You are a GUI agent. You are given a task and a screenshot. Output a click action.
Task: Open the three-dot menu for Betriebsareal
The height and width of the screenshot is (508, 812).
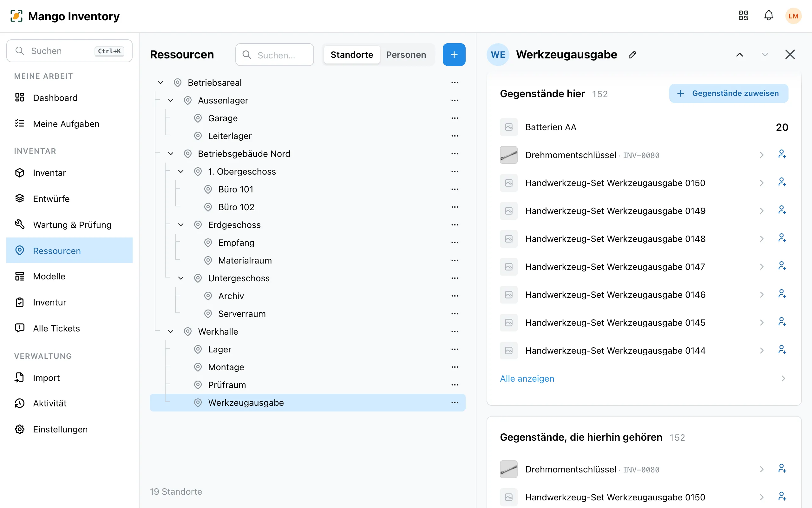click(455, 83)
